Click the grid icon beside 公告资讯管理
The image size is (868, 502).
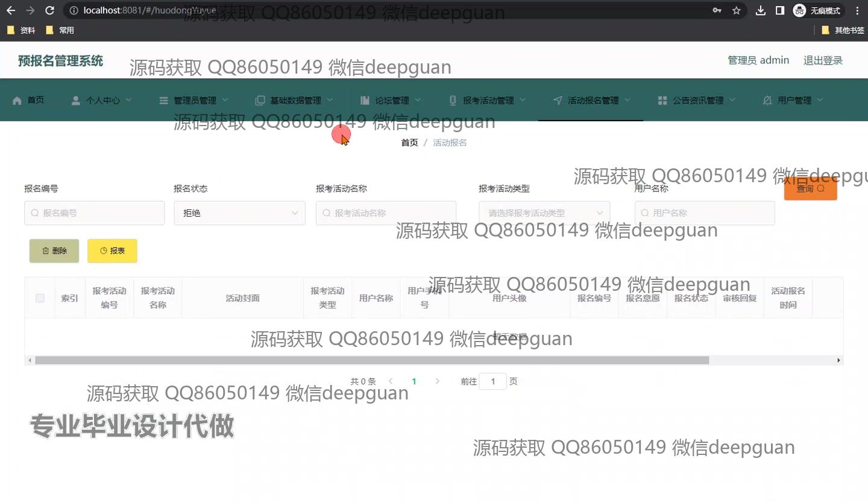(x=662, y=101)
